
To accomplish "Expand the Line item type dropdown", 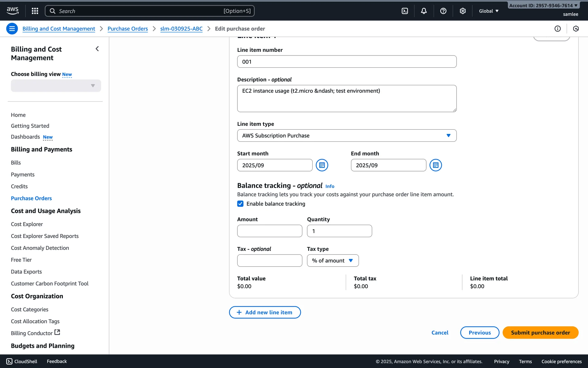I will 347,136.
